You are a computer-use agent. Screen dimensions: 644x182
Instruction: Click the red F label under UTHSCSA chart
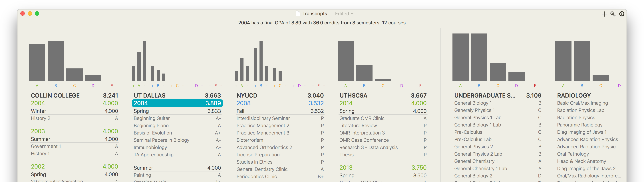tap(420, 86)
